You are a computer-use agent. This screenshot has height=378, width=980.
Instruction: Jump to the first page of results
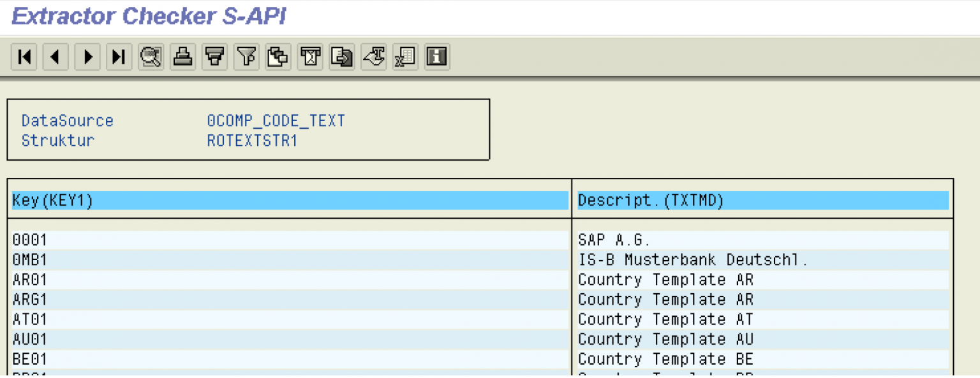pos(24,56)
